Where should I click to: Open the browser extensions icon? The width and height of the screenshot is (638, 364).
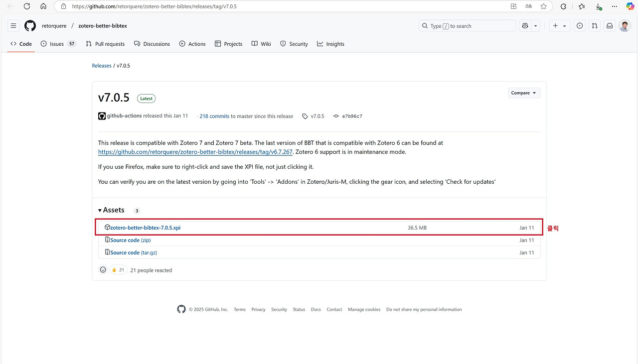[563, 6]
